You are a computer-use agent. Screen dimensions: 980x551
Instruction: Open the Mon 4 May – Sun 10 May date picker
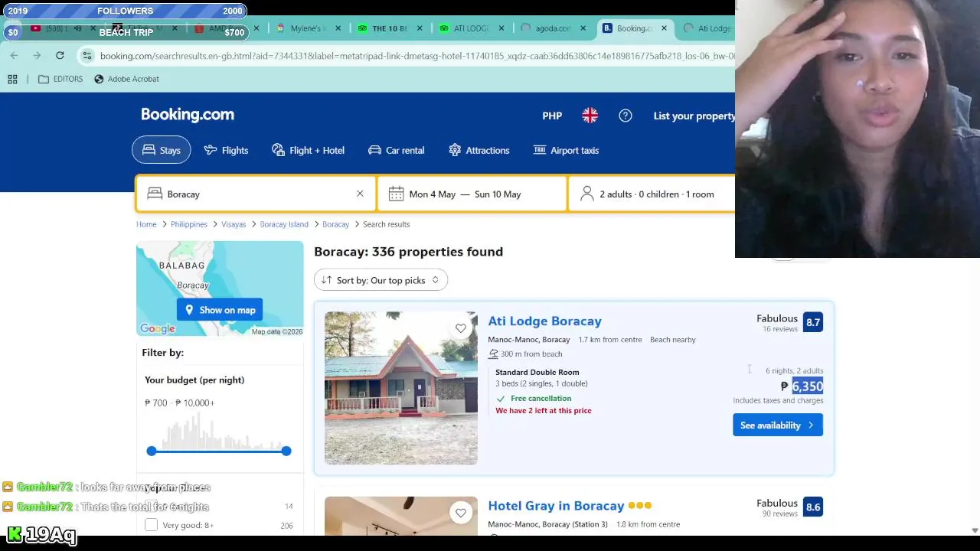(x=472, y=194)
